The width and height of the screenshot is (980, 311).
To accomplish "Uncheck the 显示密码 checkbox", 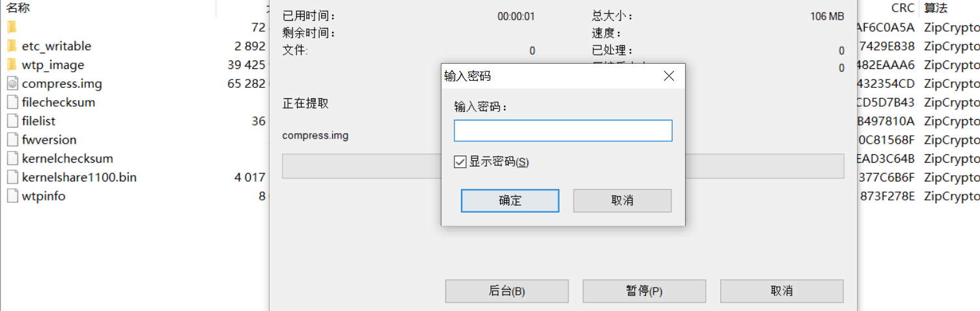I will point(460,162).
